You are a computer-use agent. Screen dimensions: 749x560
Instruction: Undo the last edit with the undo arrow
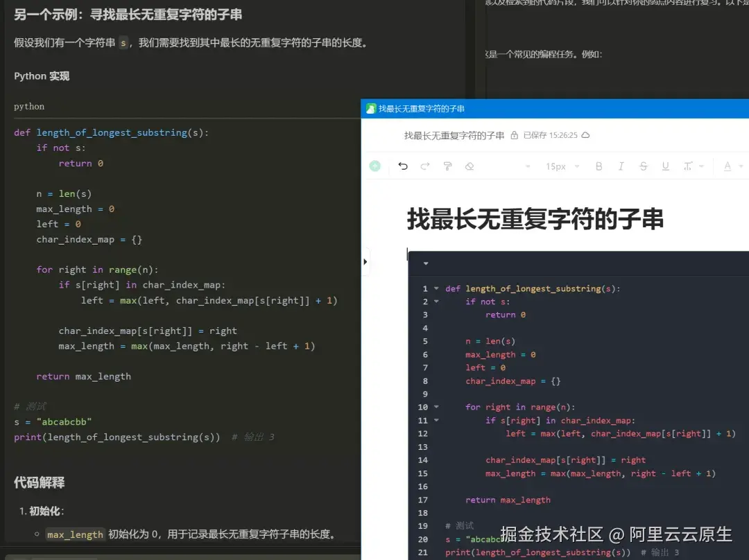pos(403,166)
